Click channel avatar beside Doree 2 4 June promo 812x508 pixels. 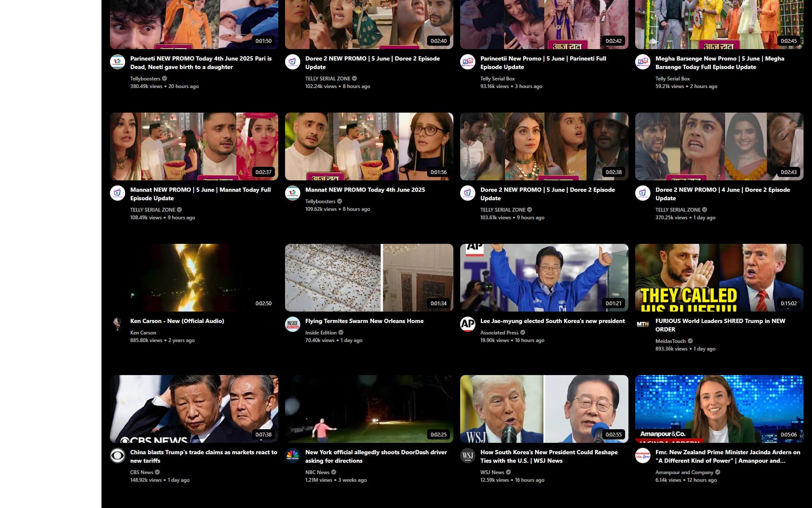coord(643,193)
